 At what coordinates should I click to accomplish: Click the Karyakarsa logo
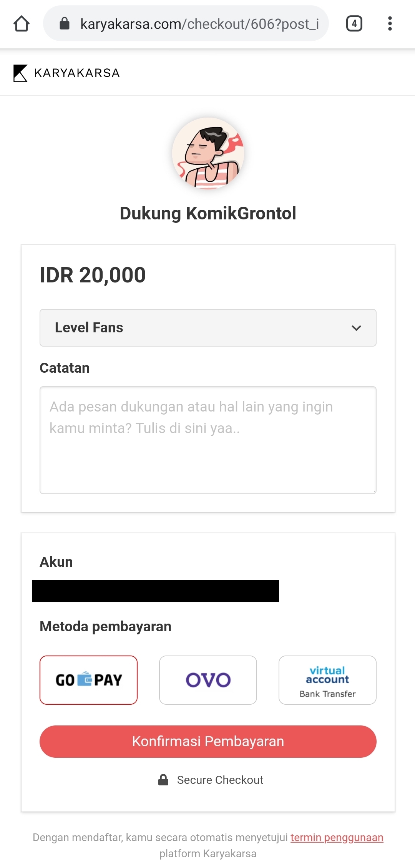click(66, 73)
